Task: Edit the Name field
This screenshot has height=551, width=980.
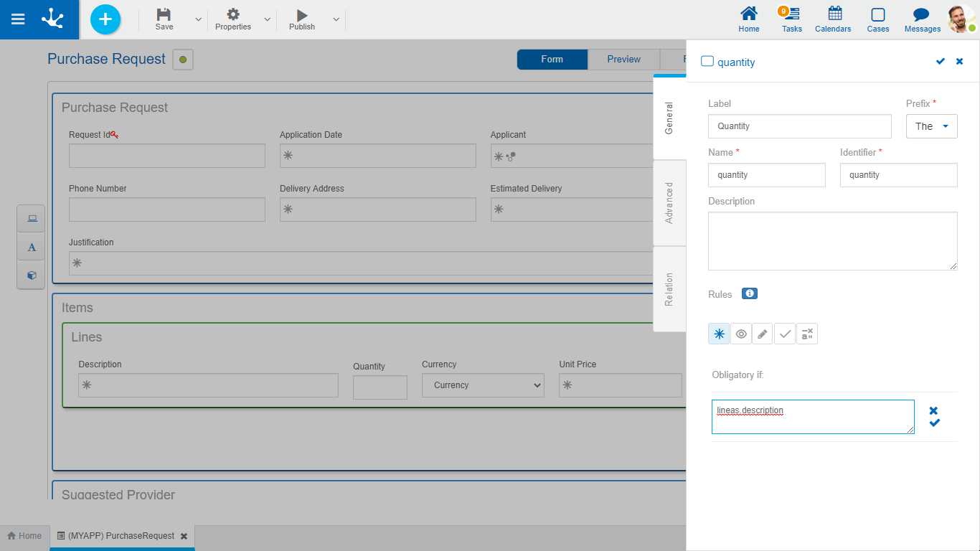Action: point(767,175)
